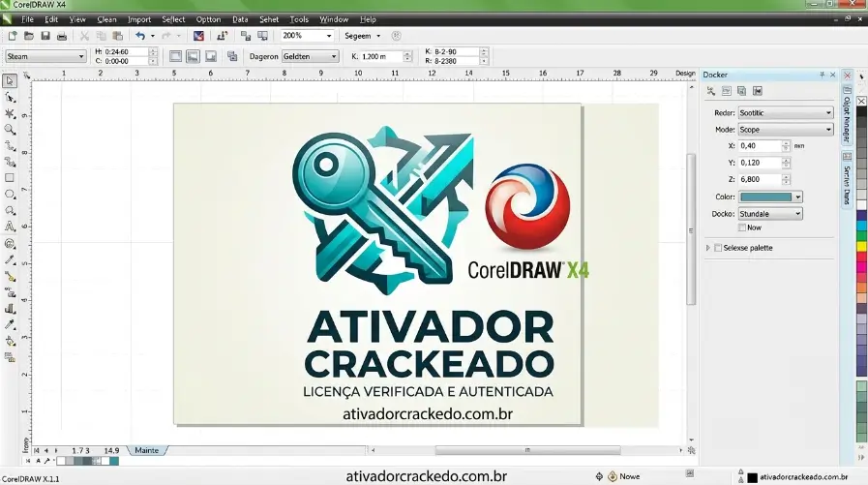
Task: Click the Redo arrow
Action: point(166,36)
